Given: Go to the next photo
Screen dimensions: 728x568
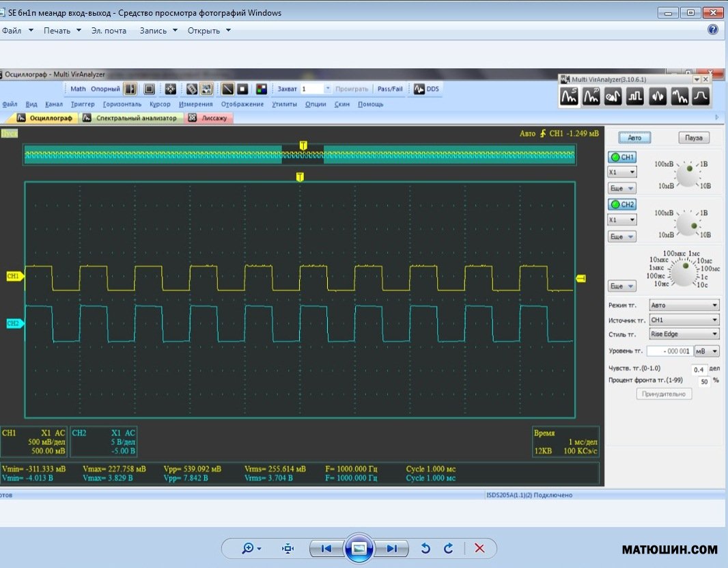Looking at the screenshot, I should pos(391,548).
